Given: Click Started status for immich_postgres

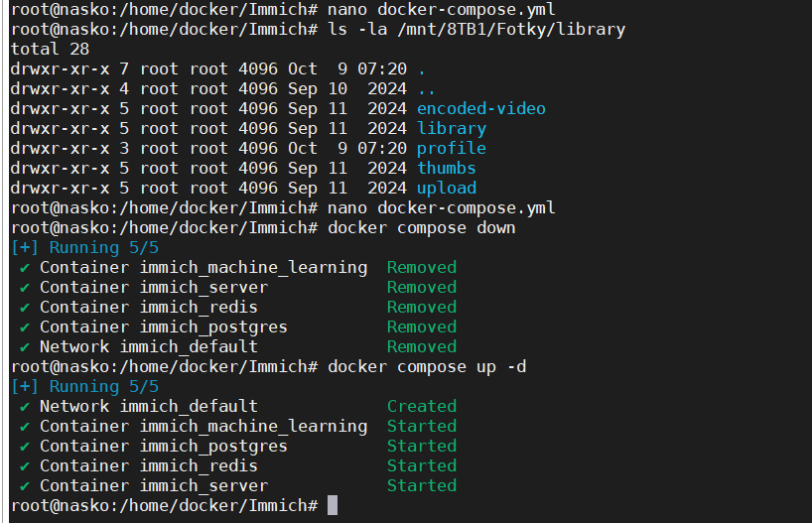Looking at the screenshot, I should click(422, 446).
